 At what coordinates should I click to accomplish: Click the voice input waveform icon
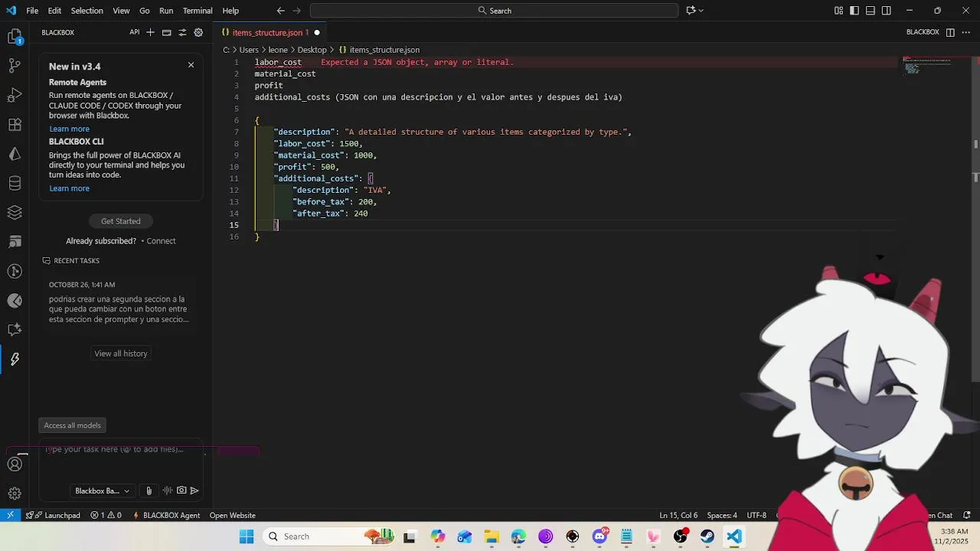tap(167, 491)
